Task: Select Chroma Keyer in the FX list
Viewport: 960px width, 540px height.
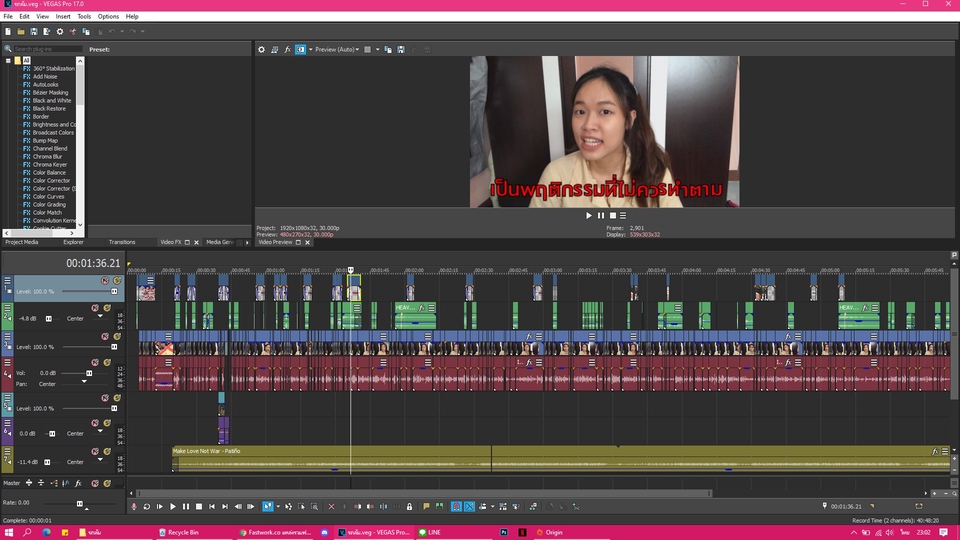Action: tap(50, 165)
